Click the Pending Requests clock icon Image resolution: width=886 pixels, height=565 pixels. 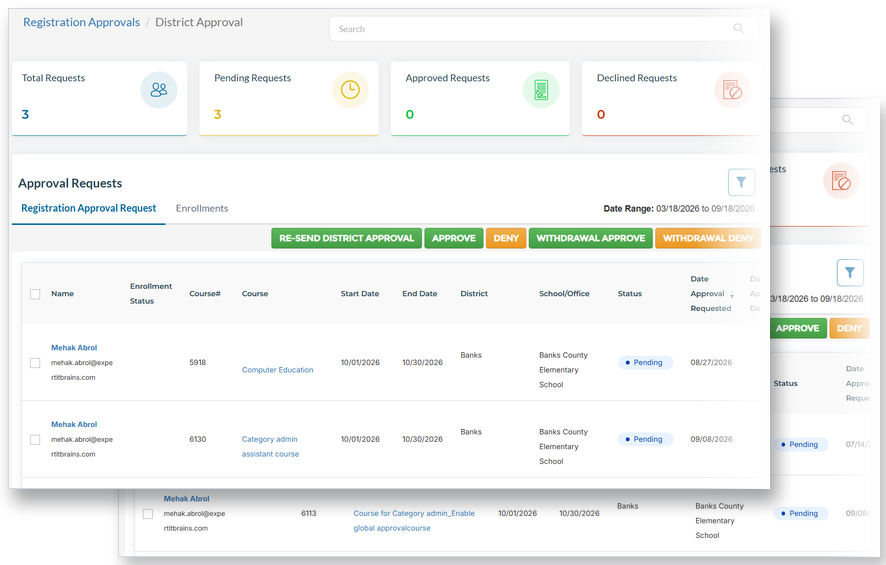[350, 90]
